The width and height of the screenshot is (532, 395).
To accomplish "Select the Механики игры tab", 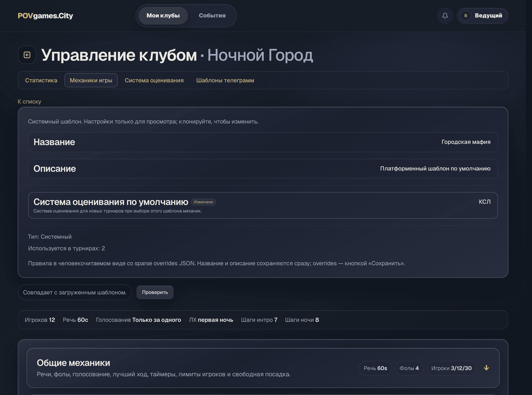I will click(91, 80).
